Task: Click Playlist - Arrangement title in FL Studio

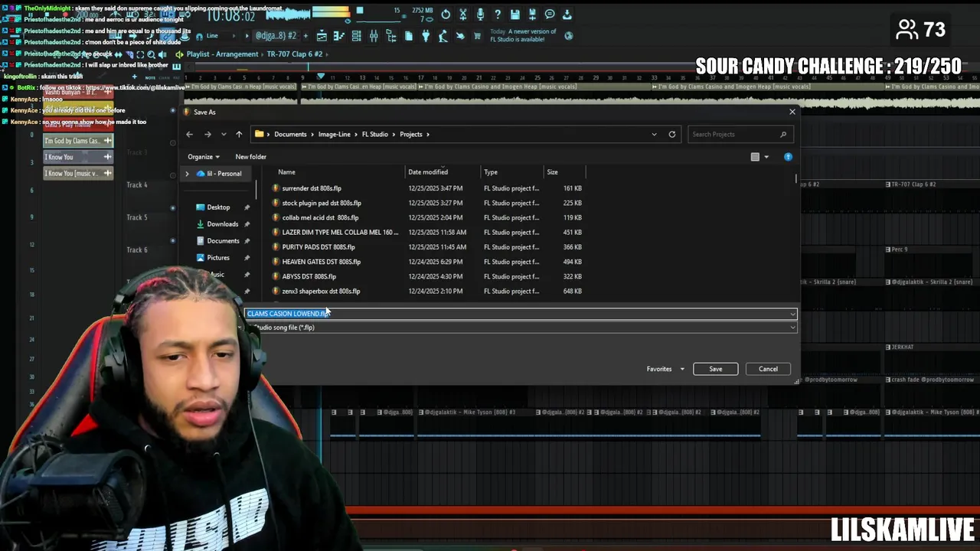Action: pos(222,54)
